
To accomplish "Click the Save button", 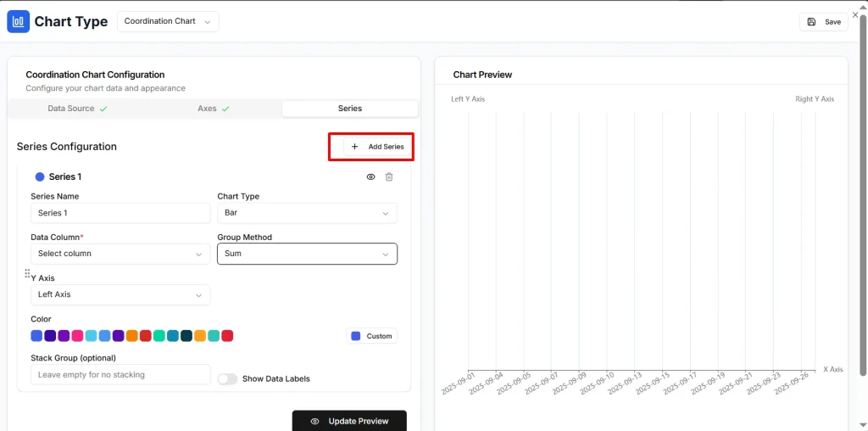I will [824, 21].
